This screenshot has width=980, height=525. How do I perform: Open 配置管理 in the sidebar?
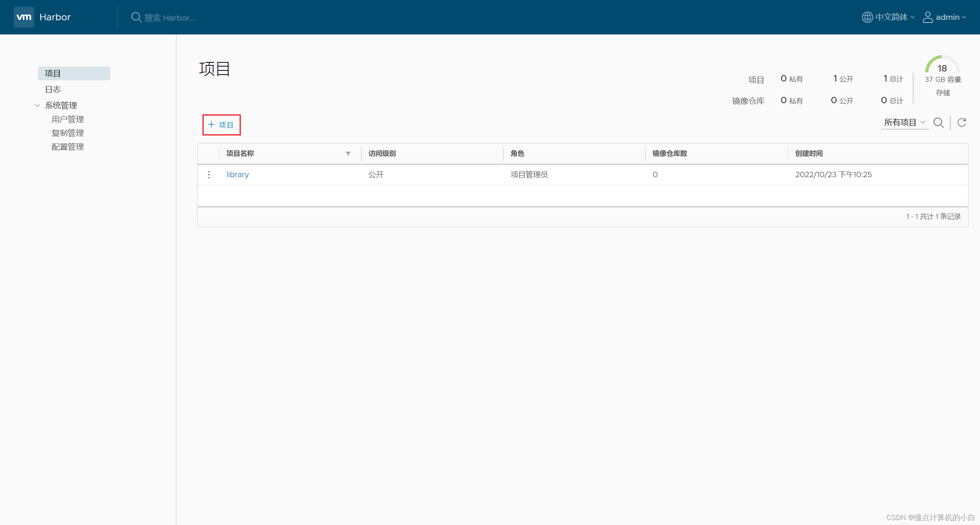tap(68, 147)
